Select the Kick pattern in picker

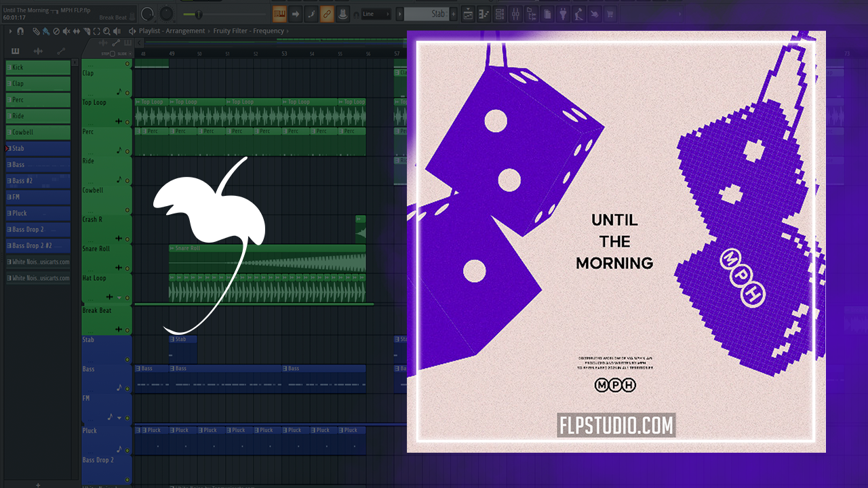click(x=38, y=68)
